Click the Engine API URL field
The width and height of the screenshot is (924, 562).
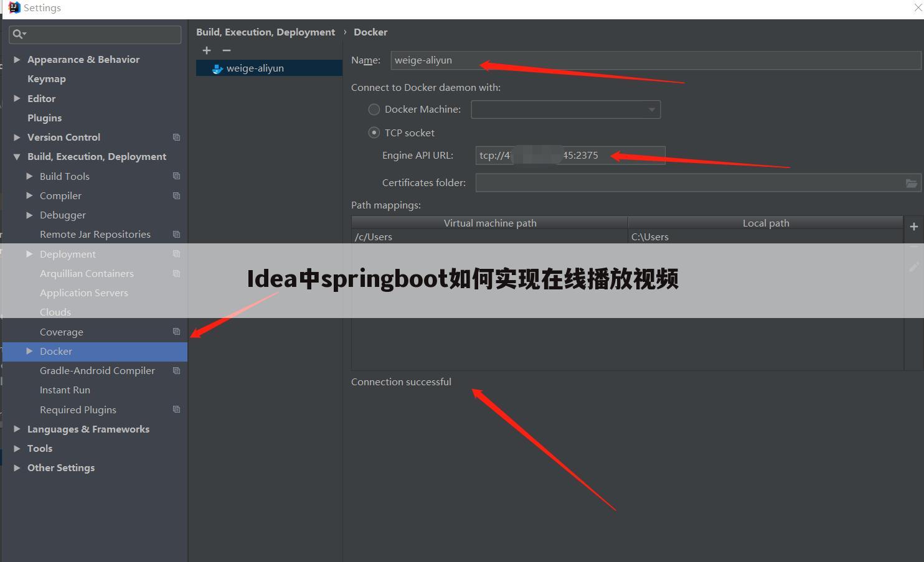pyautogui.click(x=570, y=156)
